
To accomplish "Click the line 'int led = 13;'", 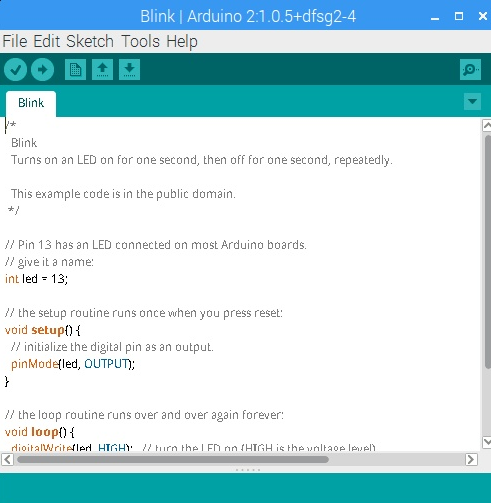I will 36,279.
